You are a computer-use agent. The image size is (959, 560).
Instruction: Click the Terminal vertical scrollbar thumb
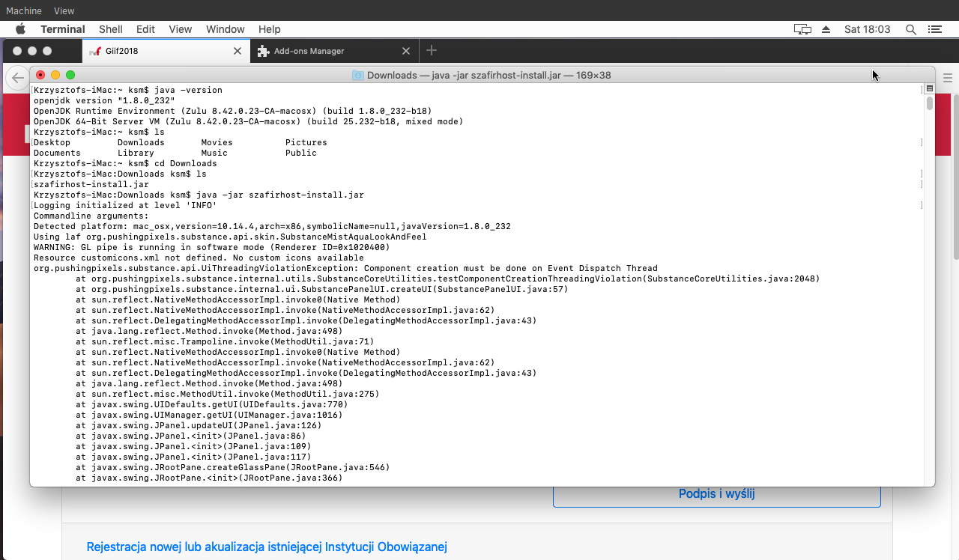pos(929,103)
